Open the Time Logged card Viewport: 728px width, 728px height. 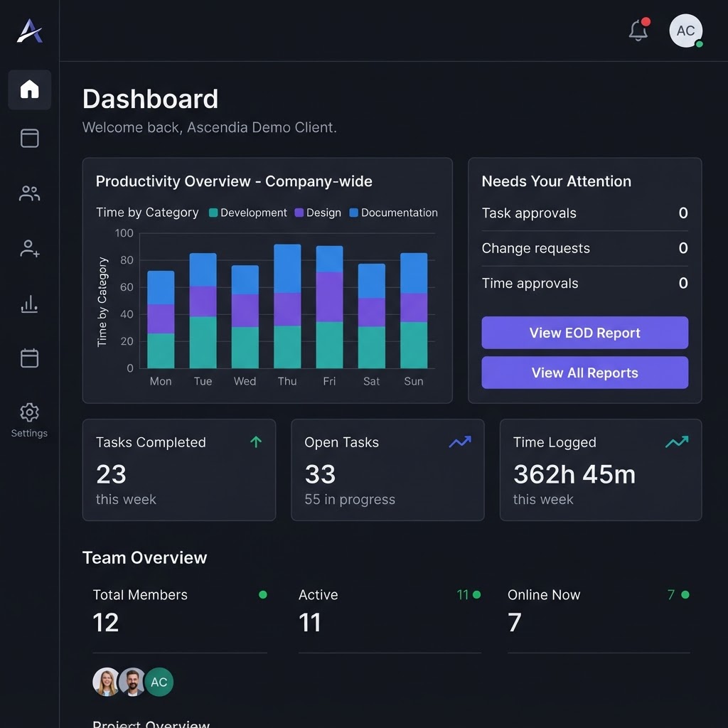[601, 470]
